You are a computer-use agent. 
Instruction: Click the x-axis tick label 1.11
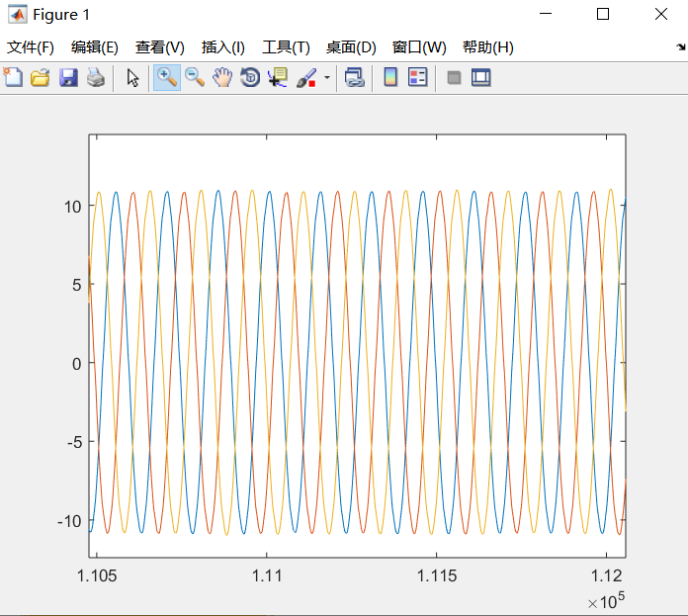267,575
